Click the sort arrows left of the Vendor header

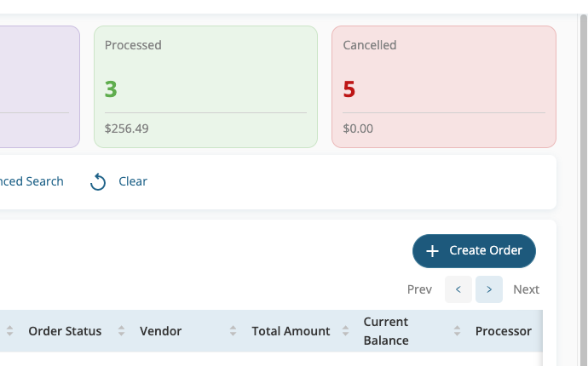tap(121, 331)
